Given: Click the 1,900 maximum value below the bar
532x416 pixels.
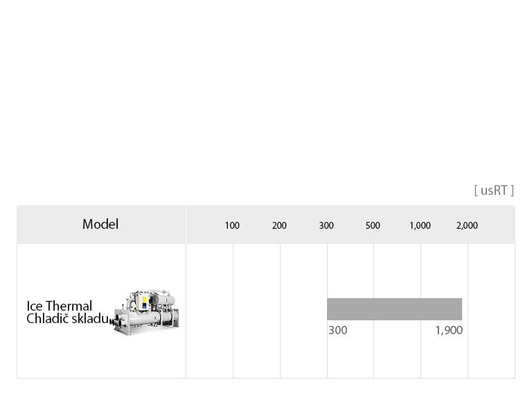Looking at the screenshot, I should [x=449, y=331].
